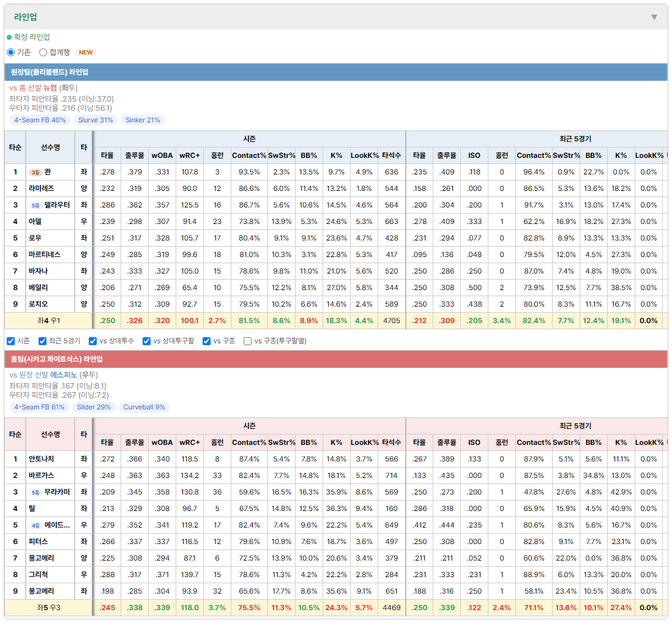The image size is (672, 623).
Task: Click player name 로치오
Action: coord(38,304)
